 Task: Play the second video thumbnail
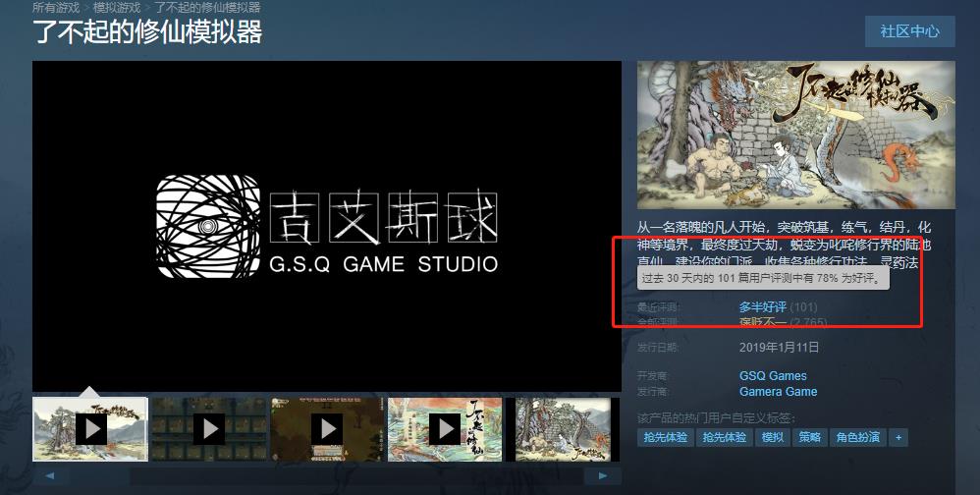click(208, 429)
